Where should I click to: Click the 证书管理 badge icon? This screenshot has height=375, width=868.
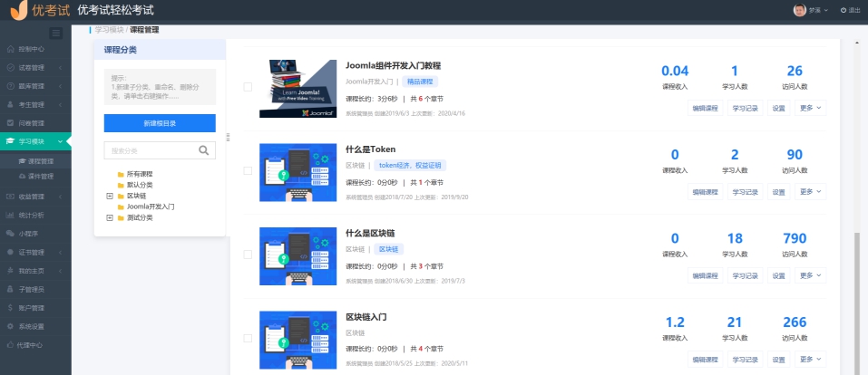(10, 252)
